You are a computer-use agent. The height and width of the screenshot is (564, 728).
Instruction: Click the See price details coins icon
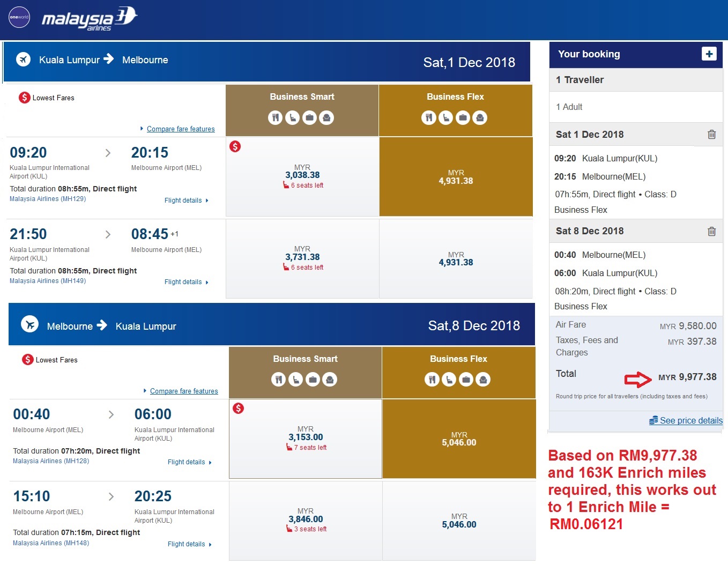pyautogui.click(x=653, y=421)
